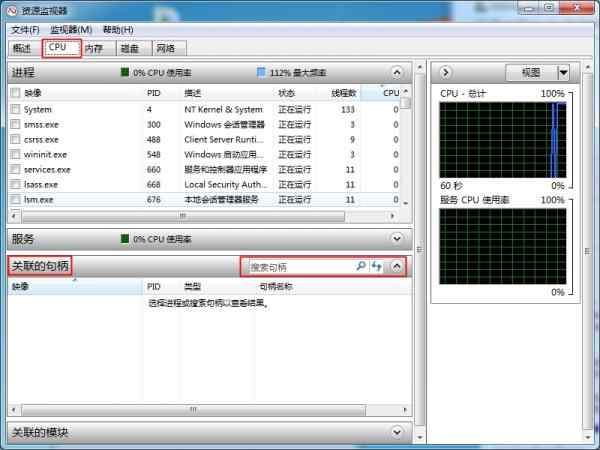Expand the 关联的模块 section chevron
The width and height of the screenshot is (600, 450).
click(397, 432)
